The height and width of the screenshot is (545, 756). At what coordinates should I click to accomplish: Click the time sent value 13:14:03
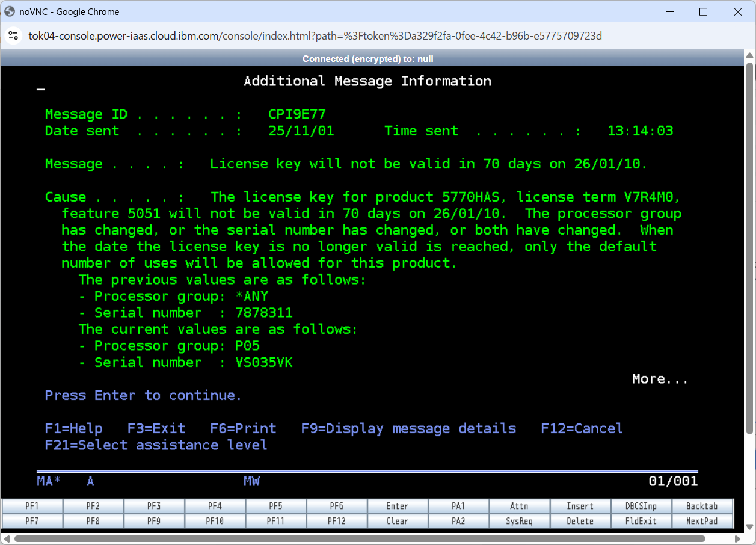[x=641, y=131]
